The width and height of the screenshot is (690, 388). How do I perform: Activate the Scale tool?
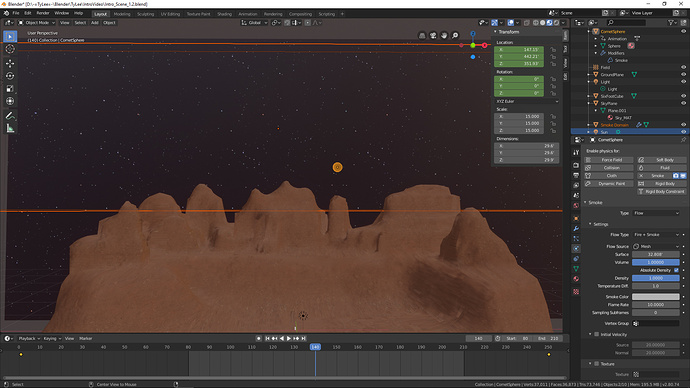coord(10,89)
